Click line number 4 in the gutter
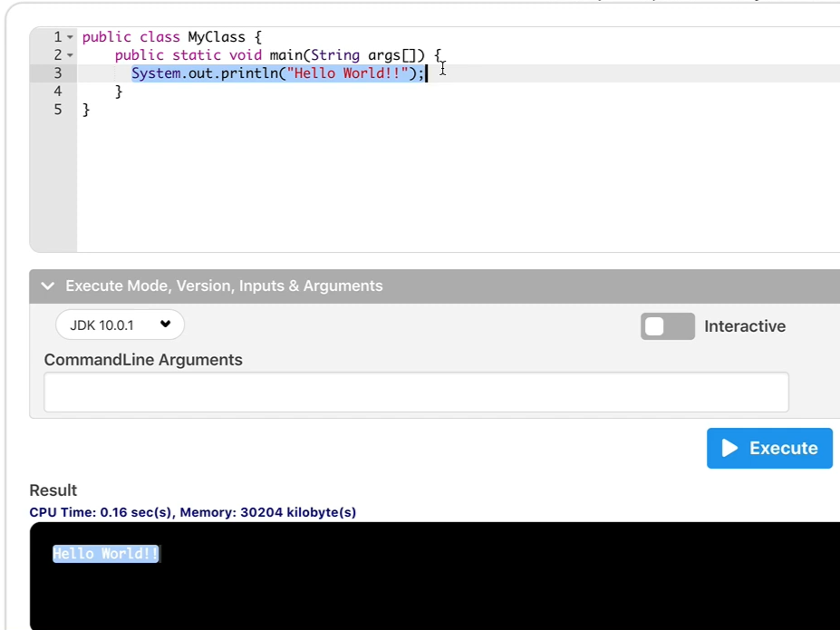Image resolution: width=840 pixels, height=630 pixels. 58,92
